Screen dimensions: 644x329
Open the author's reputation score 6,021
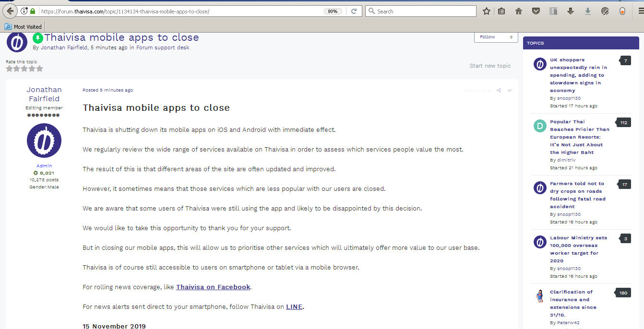point(44,173)
